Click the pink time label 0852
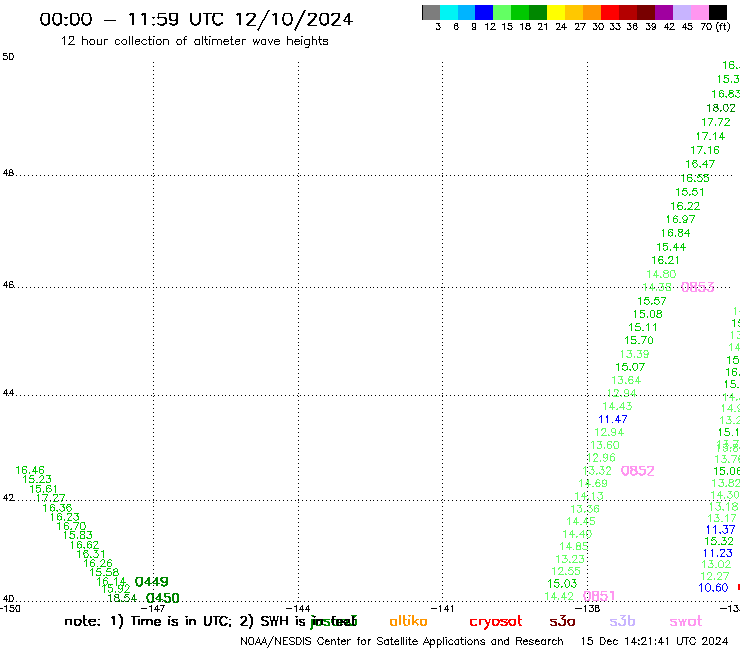Image resolution: width=740 pixels, height=650 pixels. click(x=638, y=471)
